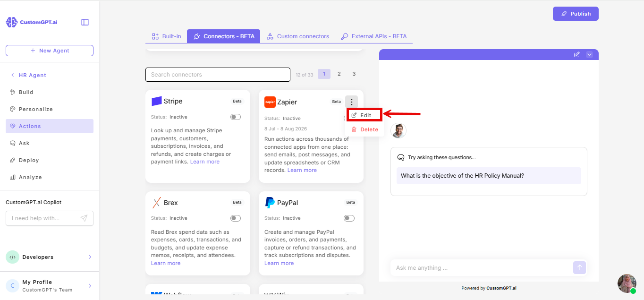This screenshot has width=644, height=300.
Task: Toggle the PayPal connector on
Action: [x=349, y=218]
